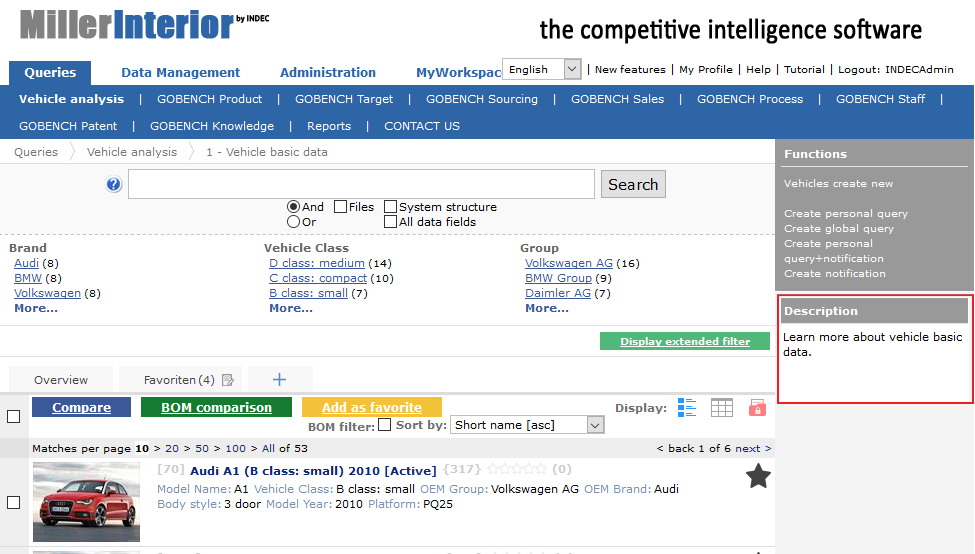Image resolution: width=975 pixels, height=554 pixels.
Task: Check the BOM filter checkbox
Action: click(385, 425)
